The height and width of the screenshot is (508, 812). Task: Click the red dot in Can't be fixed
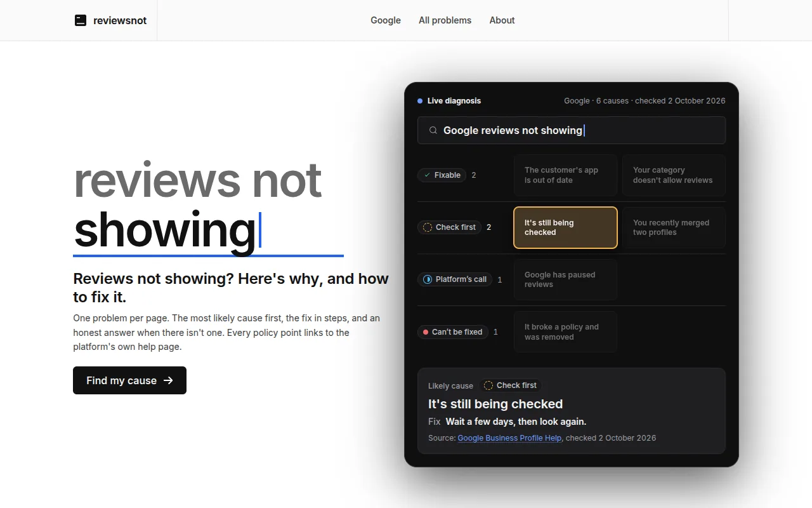(426, 332)
